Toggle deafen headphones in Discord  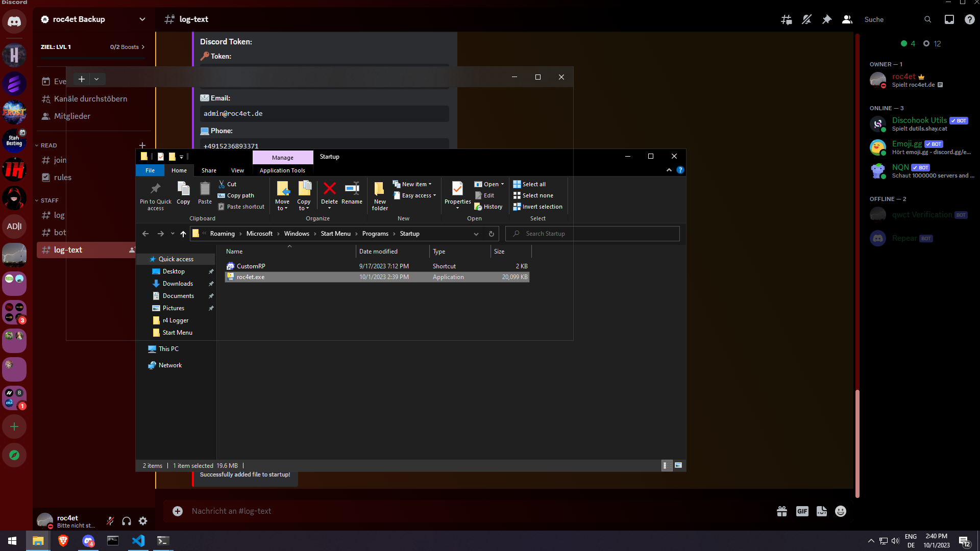pyautogui.click(x=127, y=521)
